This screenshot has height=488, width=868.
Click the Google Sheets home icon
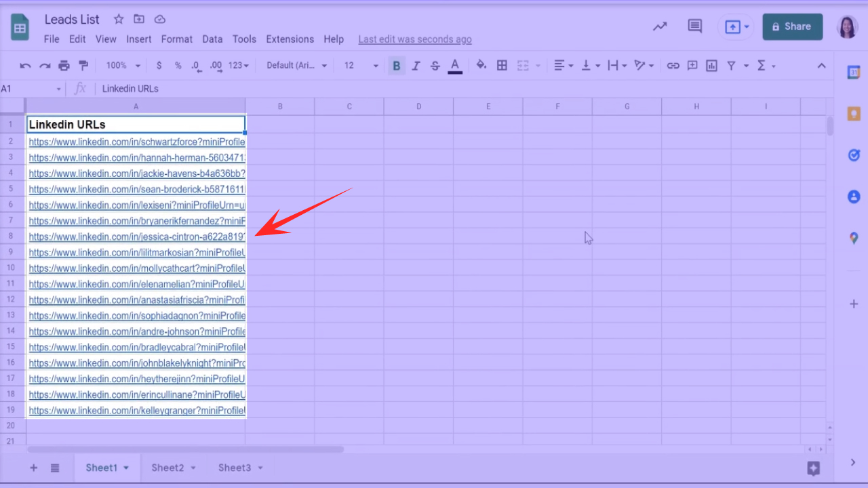click(x=20, y=28)
